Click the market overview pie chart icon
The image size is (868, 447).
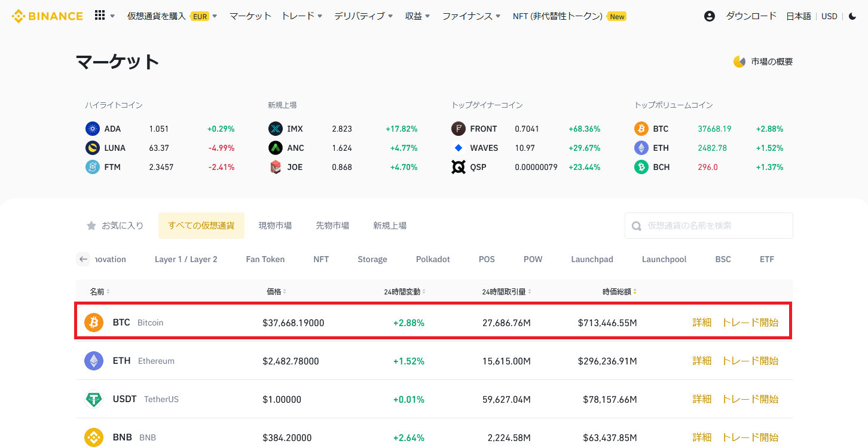pyautogui.click(x=739, y=62)
